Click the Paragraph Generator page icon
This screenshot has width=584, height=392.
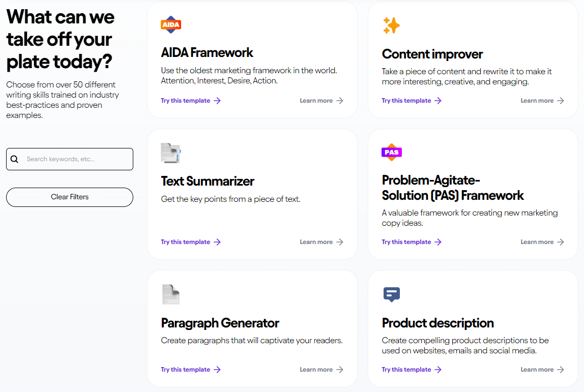click(171, 294)
